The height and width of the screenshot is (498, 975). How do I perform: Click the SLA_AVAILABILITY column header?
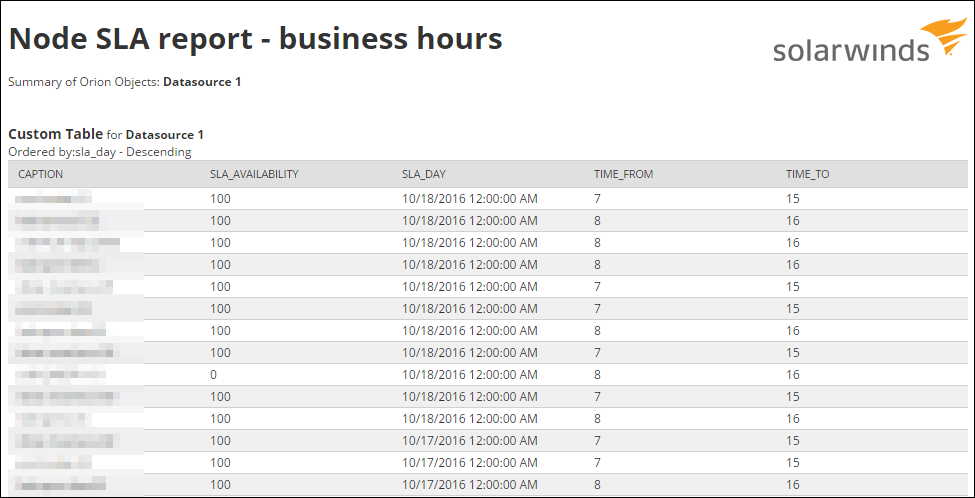point(254,174)
